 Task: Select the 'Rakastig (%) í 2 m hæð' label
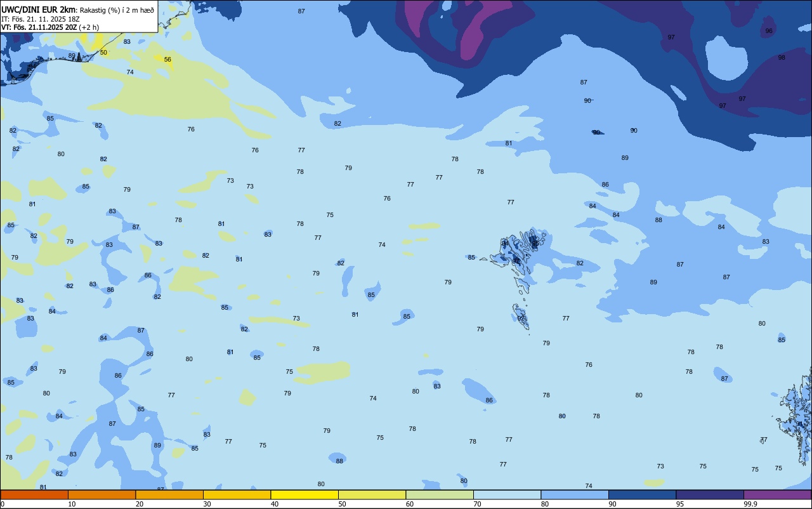click(117, 10)
